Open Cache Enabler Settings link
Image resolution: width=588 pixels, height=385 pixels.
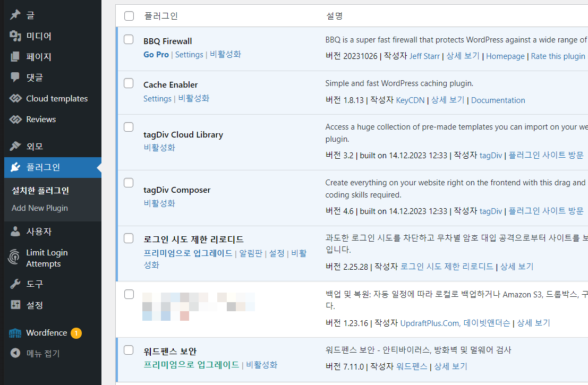(157, 99)
